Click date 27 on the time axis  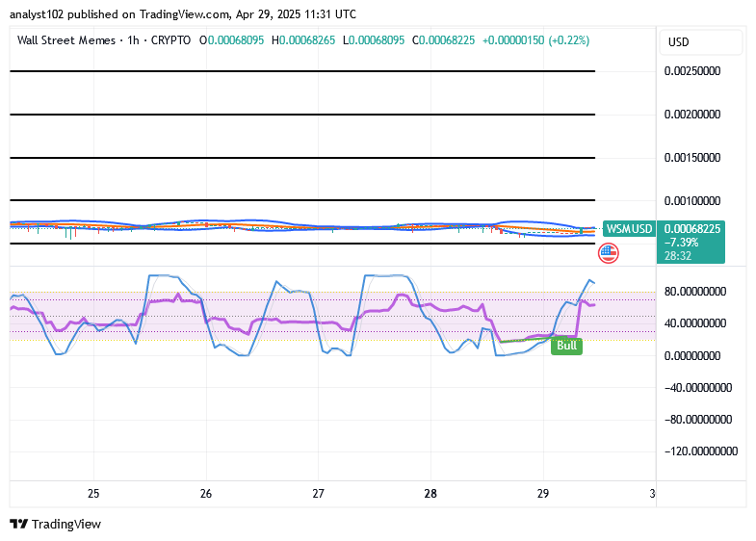(318, 493)
